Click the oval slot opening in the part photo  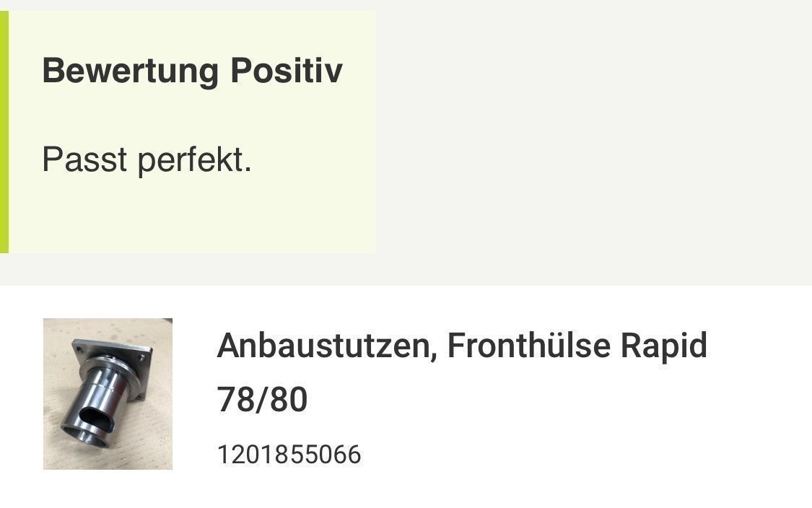[98, 418]
